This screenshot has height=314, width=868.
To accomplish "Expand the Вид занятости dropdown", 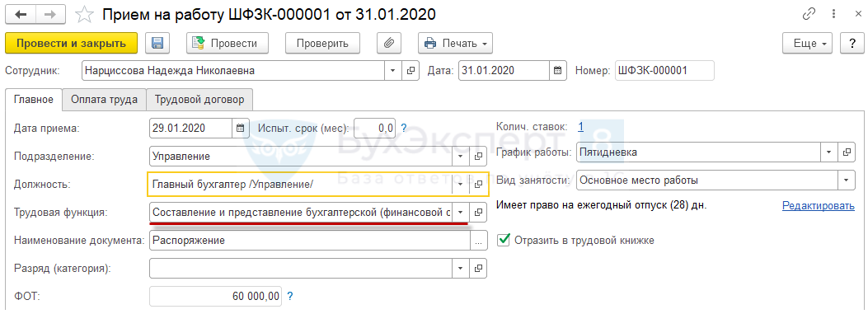I will [x=846, y=180].
